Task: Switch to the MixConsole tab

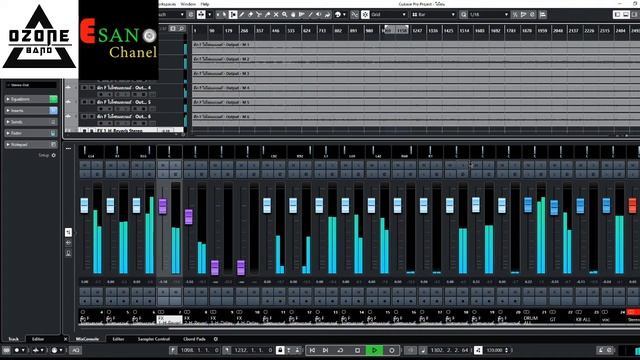Action: (x=87, y=339)
